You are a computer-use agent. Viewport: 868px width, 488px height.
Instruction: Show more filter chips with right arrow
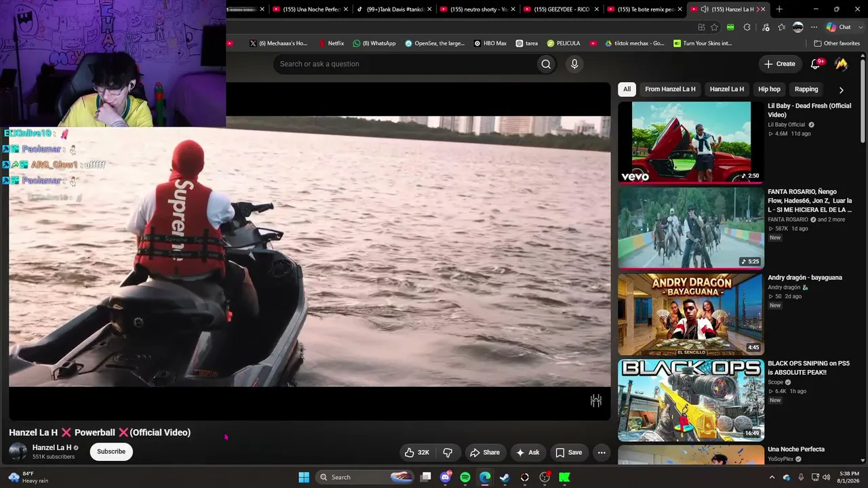(x=842, y=89)
